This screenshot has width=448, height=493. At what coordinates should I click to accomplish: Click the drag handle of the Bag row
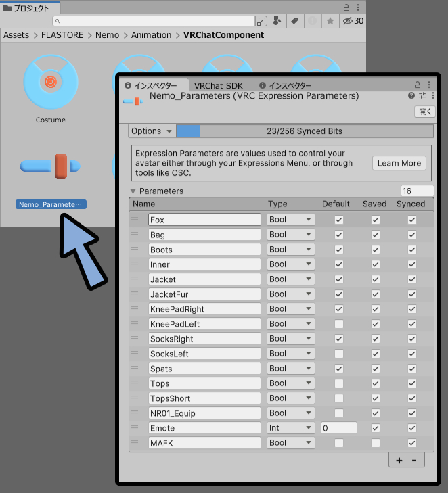click(135, 234)
